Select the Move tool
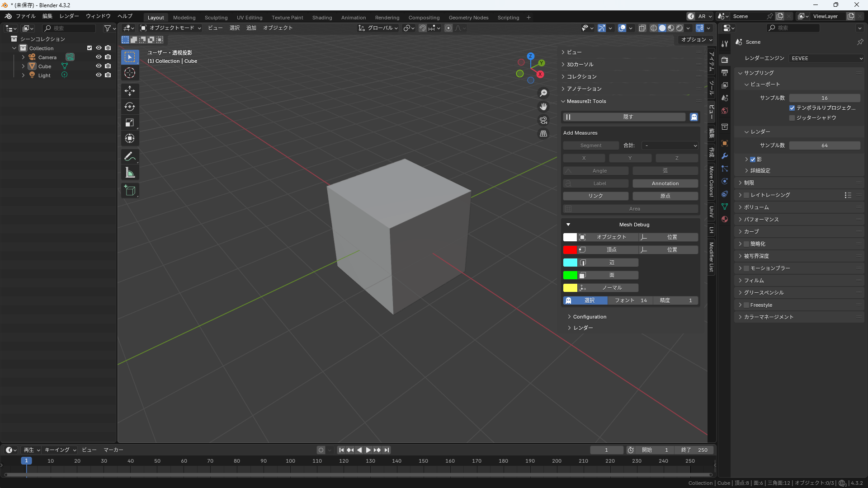Screen dimensions: 868x488 pos(130,91)
